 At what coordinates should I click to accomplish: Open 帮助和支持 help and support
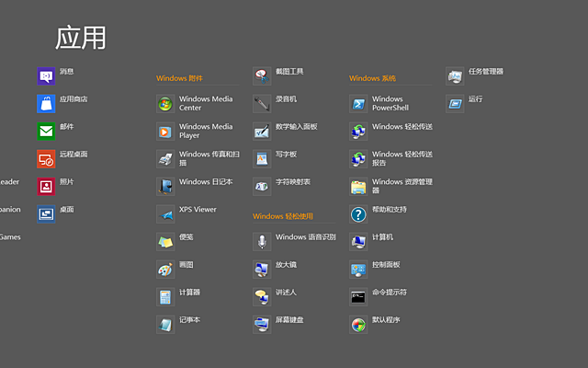point(378,214)
